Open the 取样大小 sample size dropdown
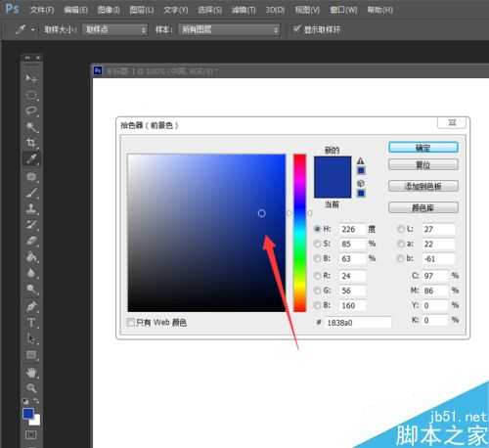489x448 pixels. 114,29
